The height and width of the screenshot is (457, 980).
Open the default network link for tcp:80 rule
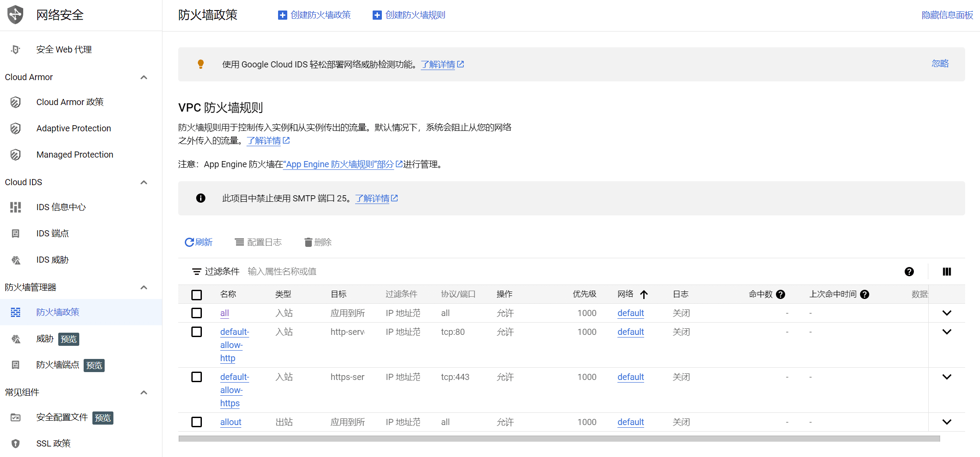pos(630,332)
